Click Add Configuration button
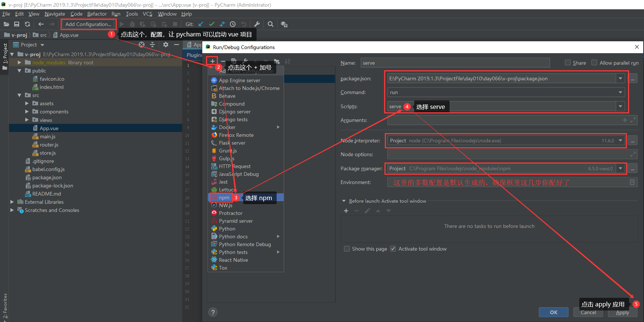Image resolution: width=644 pixels, height=322 pixels. [88, 24]
